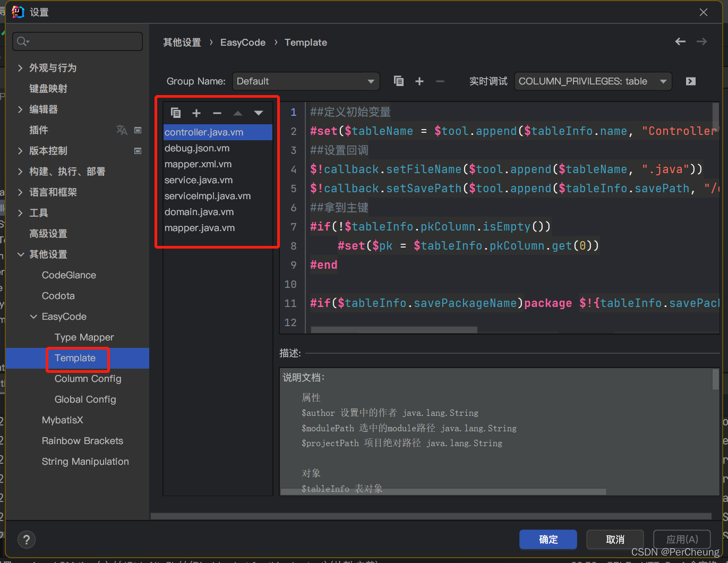Viewport: 728px width, 563px height.
Task: Open MybatisX settings
Action: [x=63, y=420]
